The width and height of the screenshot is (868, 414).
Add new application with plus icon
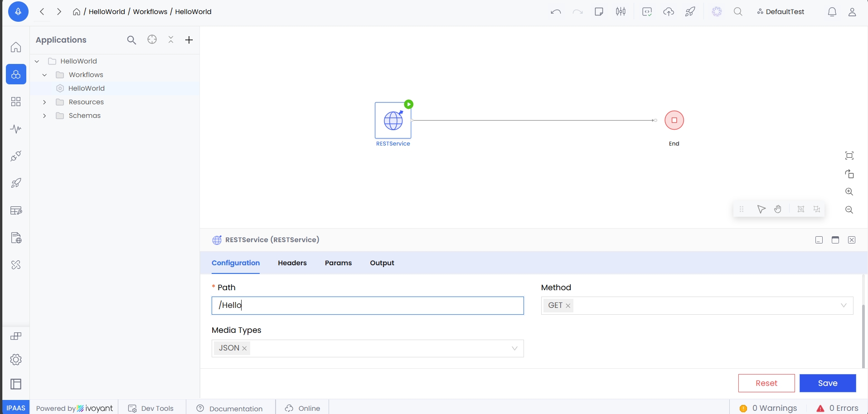point(189,40)
